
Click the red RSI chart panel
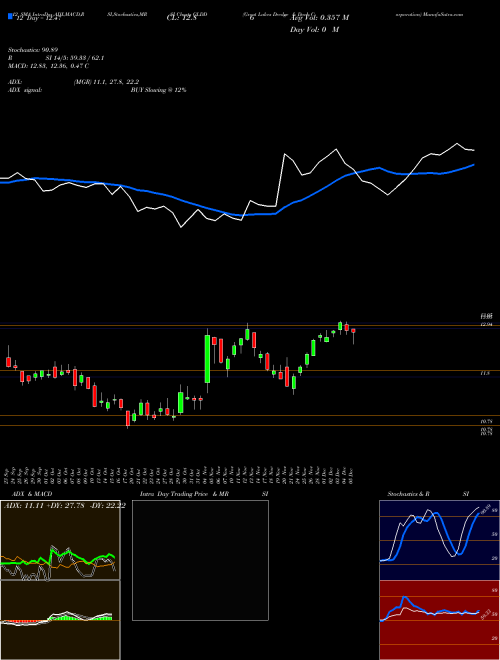[439, 620]
